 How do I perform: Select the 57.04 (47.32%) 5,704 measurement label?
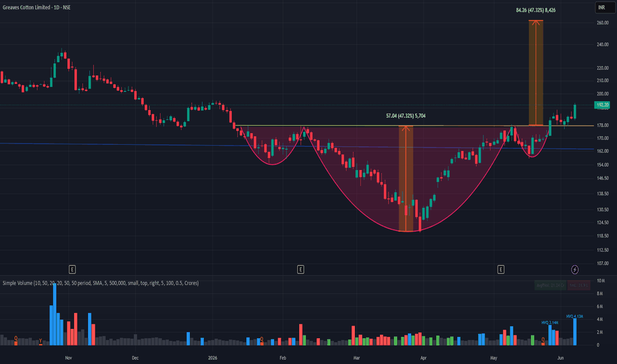(406, 116)
